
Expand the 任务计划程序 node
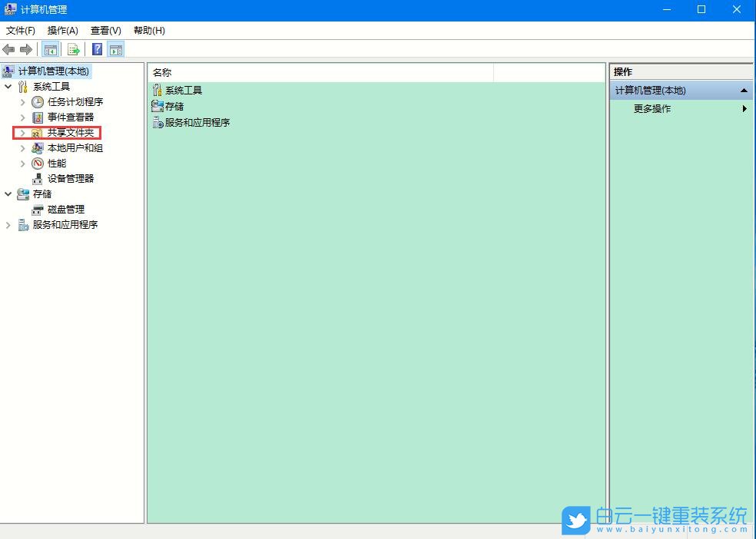tap(22, 101)
